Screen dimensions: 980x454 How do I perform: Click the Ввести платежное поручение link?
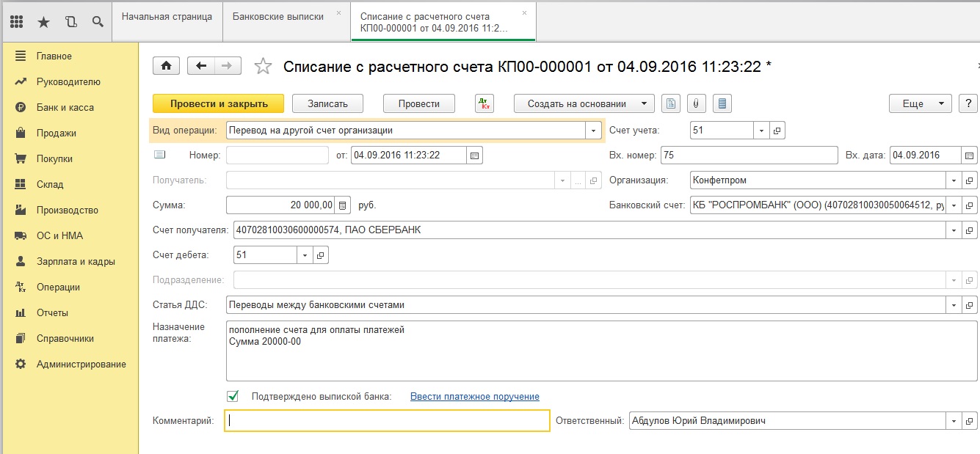[474, 396]
